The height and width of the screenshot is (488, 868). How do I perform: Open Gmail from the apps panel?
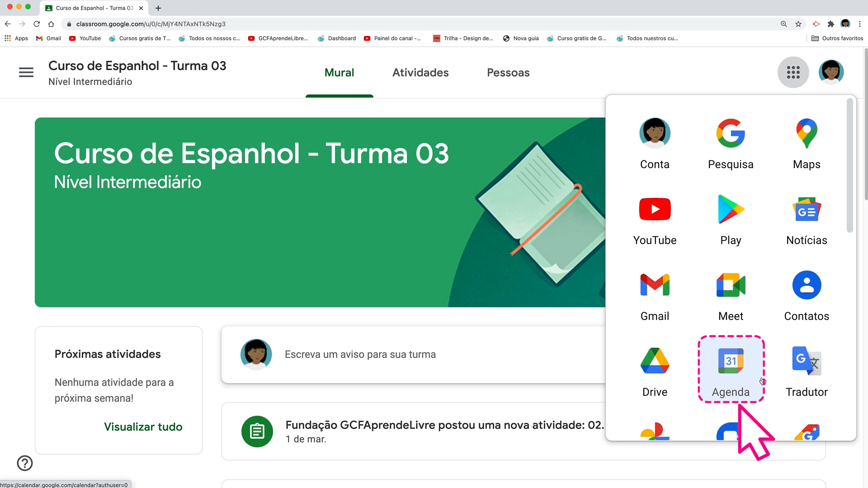click(x=655, y=294)
